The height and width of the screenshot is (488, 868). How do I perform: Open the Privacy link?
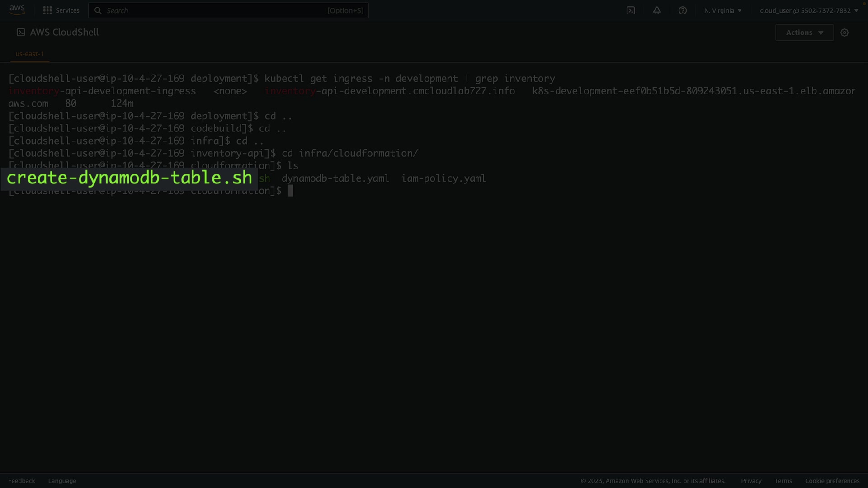tap(751, 481)
